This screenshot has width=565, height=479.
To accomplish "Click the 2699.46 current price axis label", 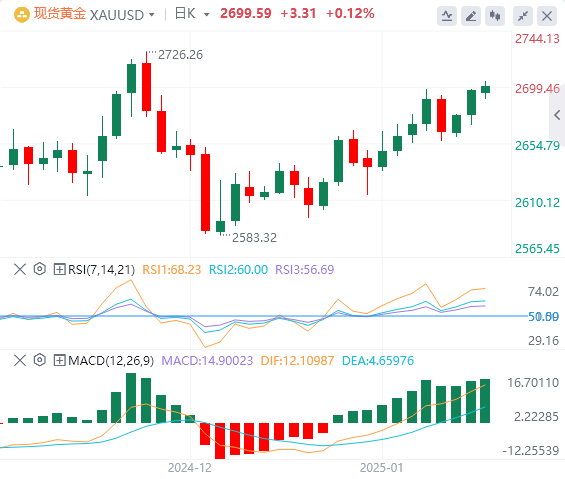I will tap(537, 89).
